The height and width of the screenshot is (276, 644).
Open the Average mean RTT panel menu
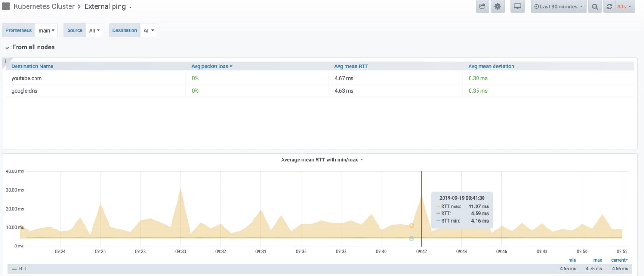click(322, 160)
